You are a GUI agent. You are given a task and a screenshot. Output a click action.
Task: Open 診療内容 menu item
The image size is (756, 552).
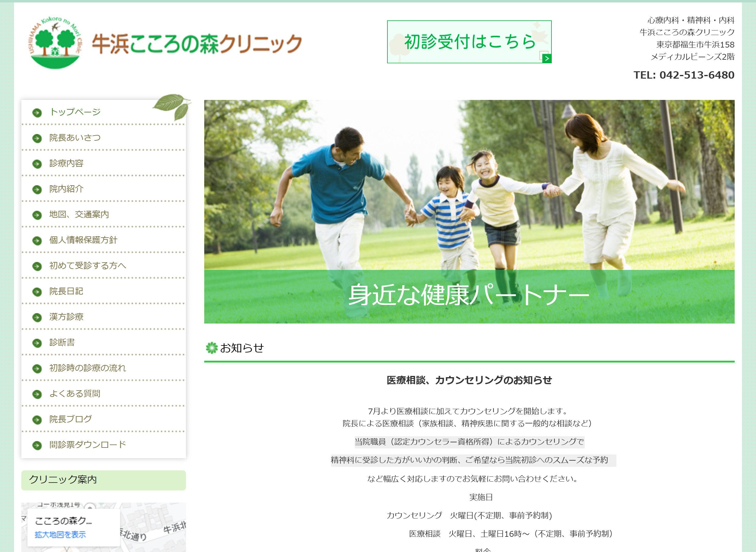(66, 163)
